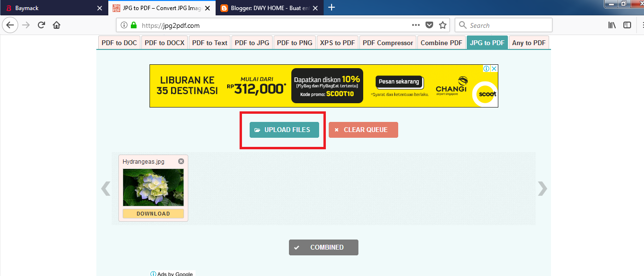Open the Any to PDF converter tab
The width and height of the screenshot is (644, 276).
pos(529,43)
